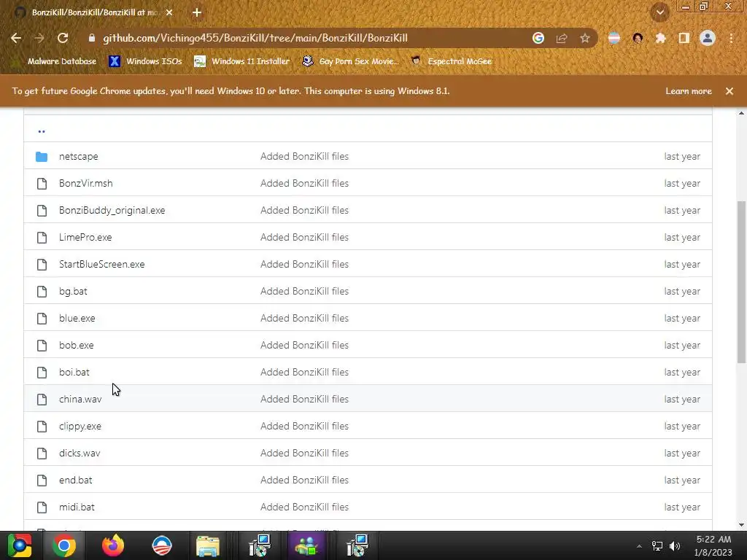This screenshot has height=560, width=747.
Task: Dismiss the Chrome update banner
Action: pos(729,91)
